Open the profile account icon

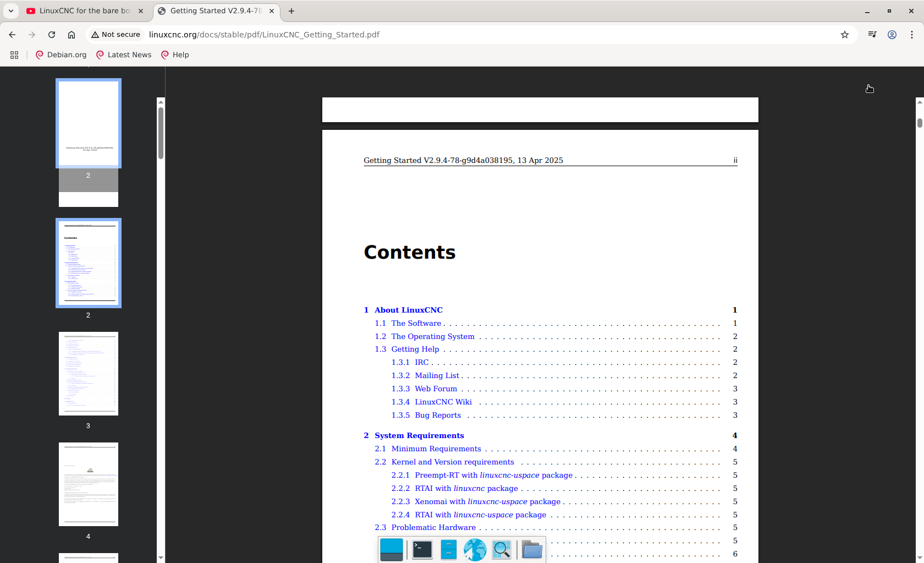[x=892, y=35]
